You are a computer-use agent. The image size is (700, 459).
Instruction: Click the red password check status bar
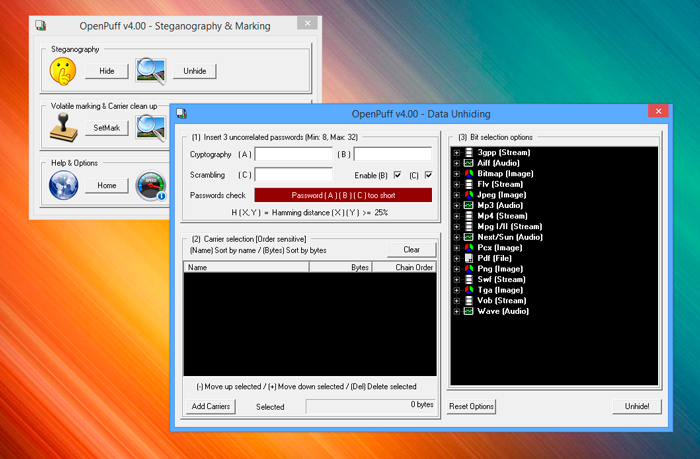click(x=343, y=195)
